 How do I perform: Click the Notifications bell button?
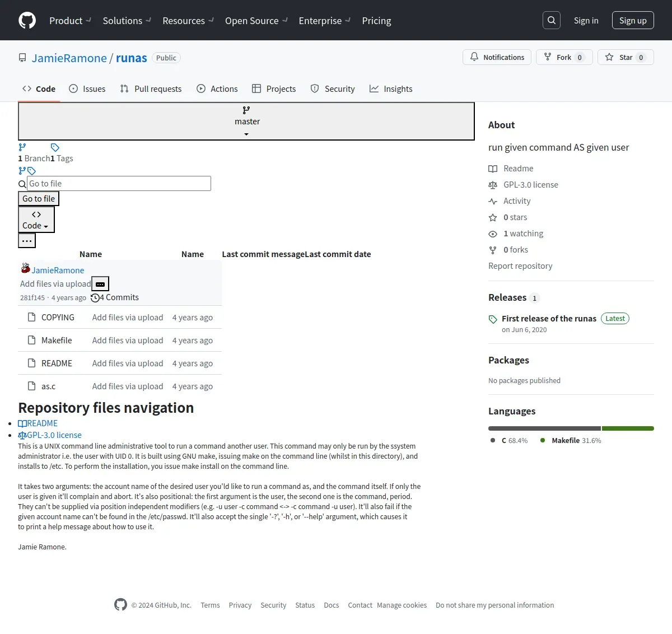point(497,57)
